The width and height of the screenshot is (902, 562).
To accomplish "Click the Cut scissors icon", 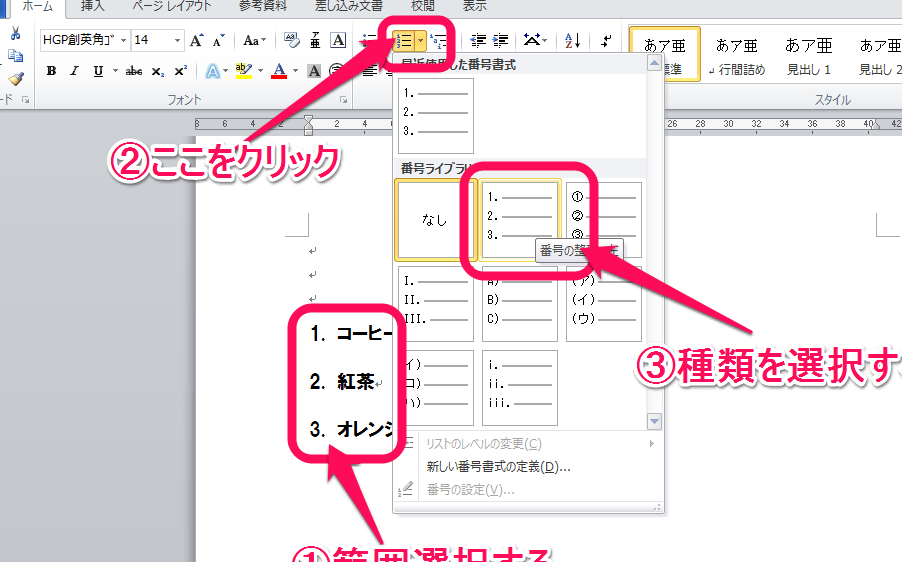I will click(16, 33).
